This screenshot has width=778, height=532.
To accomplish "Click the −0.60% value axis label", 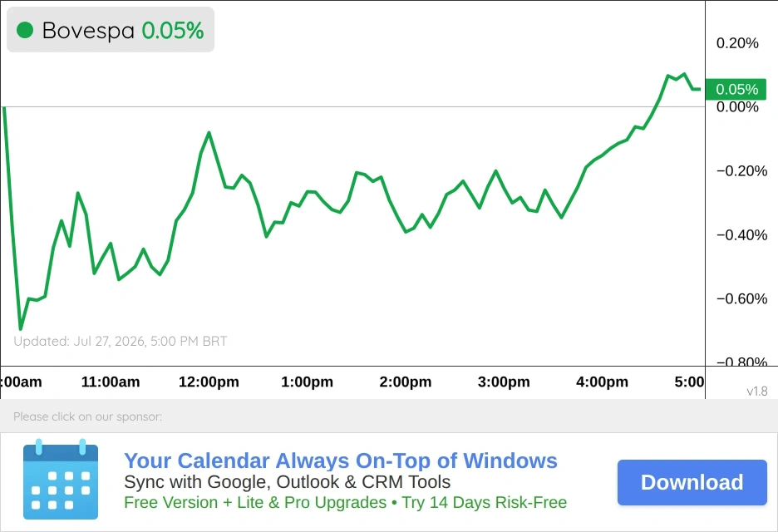I will tap(741, 298).
